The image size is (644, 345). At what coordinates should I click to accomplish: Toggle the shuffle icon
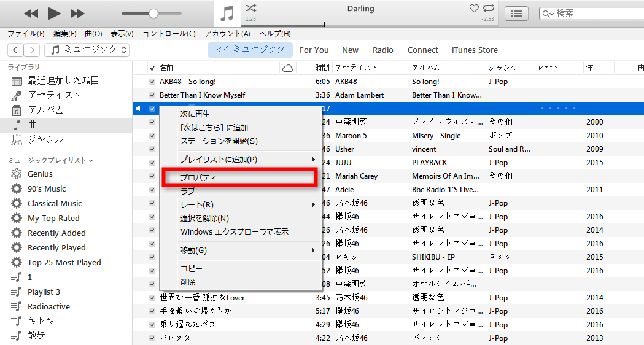coord(250,7)
